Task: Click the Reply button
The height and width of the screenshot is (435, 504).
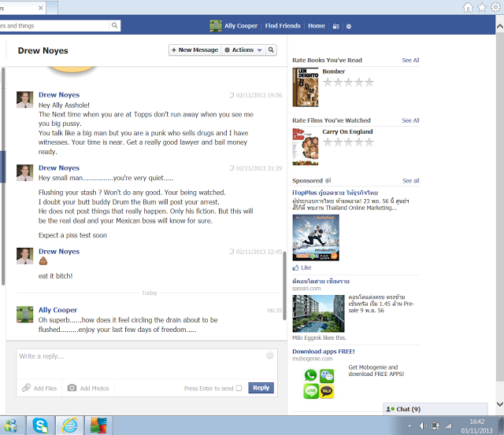Action: click(x=261, y=388)
